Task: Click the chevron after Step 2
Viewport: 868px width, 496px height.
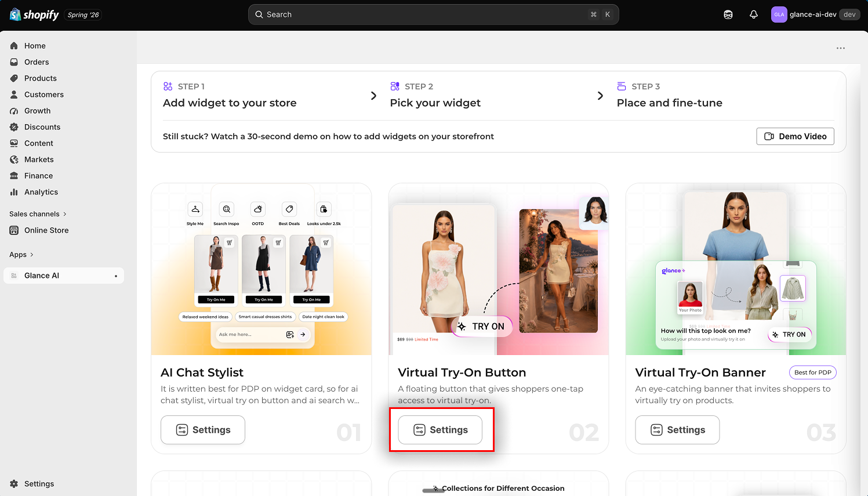Action: [x=600, y=96]
